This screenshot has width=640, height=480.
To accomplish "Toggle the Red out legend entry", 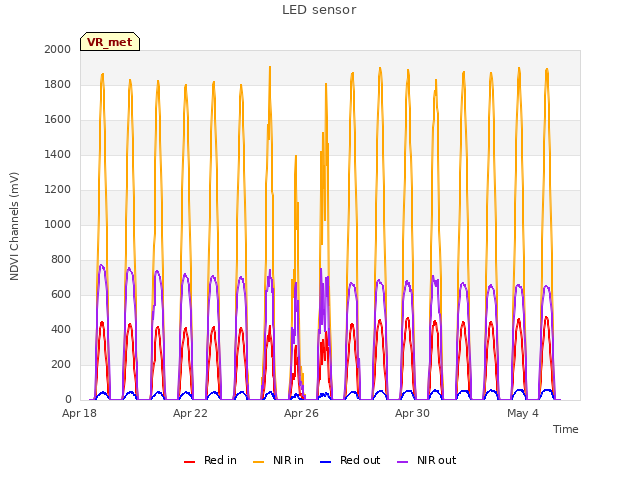I will pos(350,460).
